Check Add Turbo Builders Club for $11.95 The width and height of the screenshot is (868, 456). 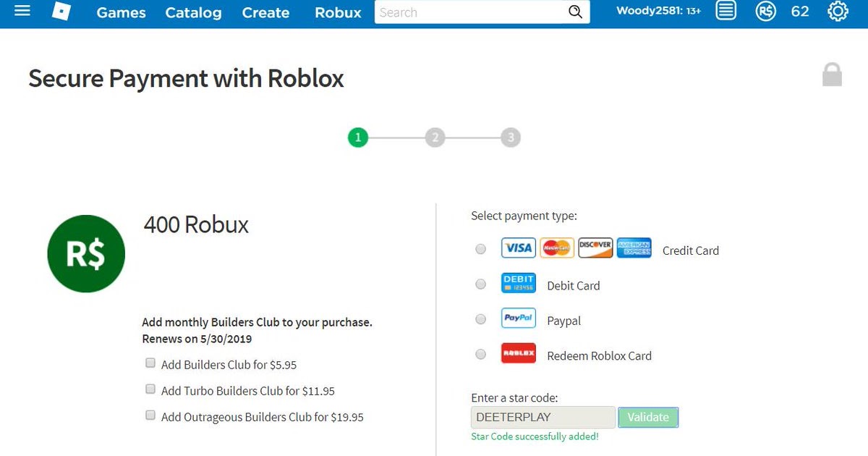(150, 389)
